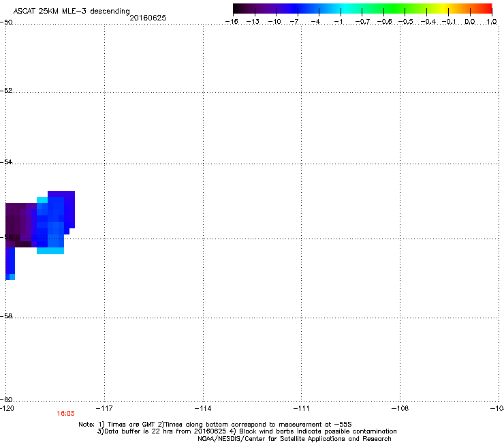The image size is (504, 443).
Task: Select the 1.0 colorbar tick label
Action: coord(492,22)
